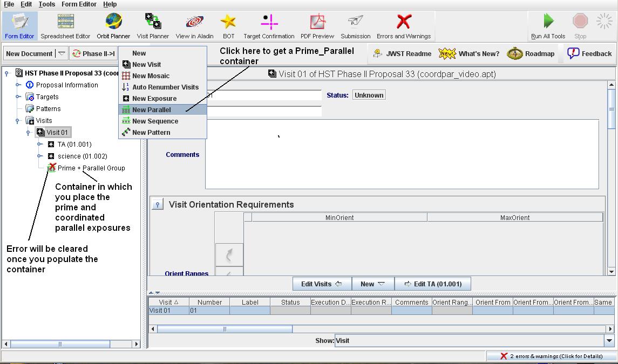This screenshot has height=364, width=618.
Task: Open the Submission tool
Action: (x=356, y=26)
